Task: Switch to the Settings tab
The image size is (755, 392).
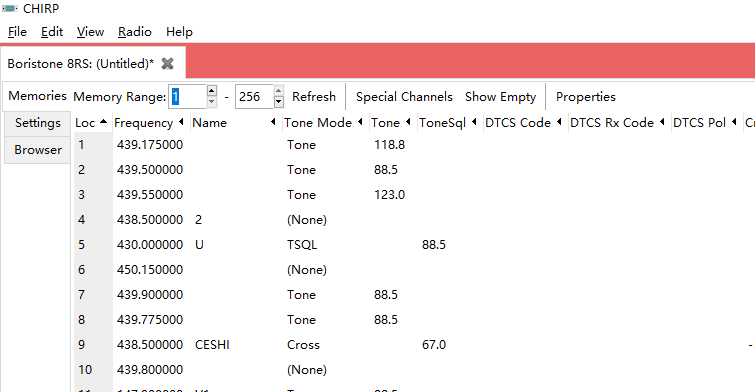Action: 38,123
